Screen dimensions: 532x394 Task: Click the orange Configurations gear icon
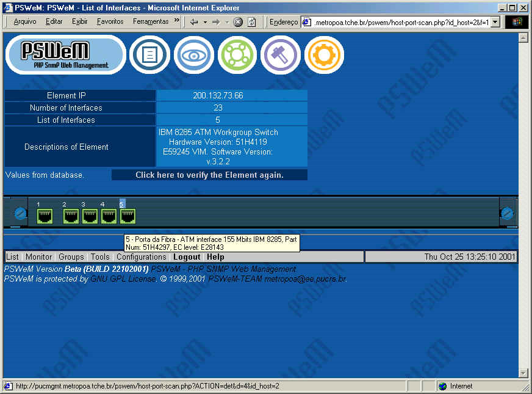pos(324,55)
